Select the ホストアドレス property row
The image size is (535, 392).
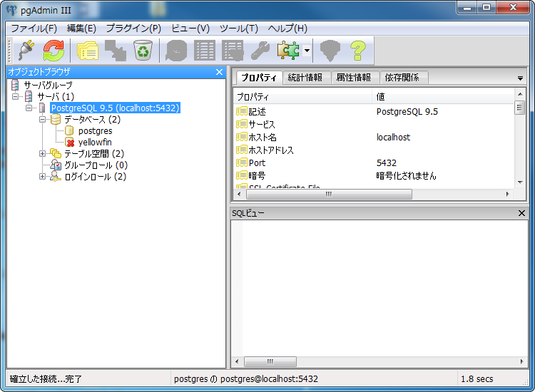[374, 150]
